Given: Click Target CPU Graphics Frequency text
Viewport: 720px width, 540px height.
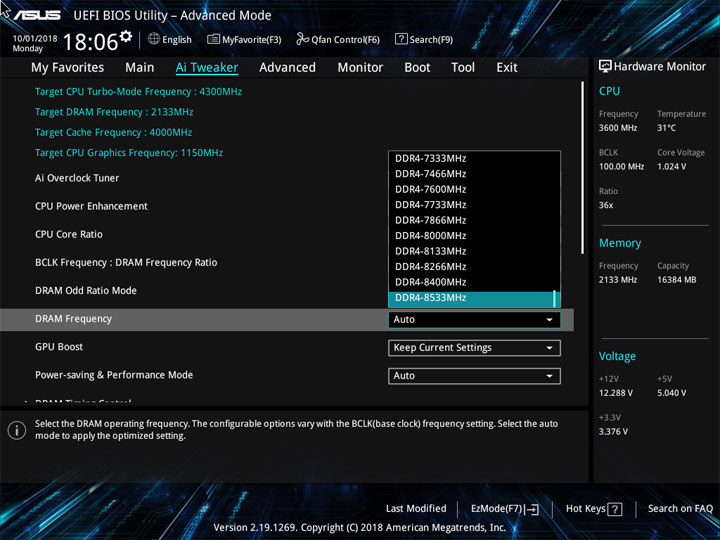Looking at the screenshot, I should pyautogui.click(x=129, y=152).
